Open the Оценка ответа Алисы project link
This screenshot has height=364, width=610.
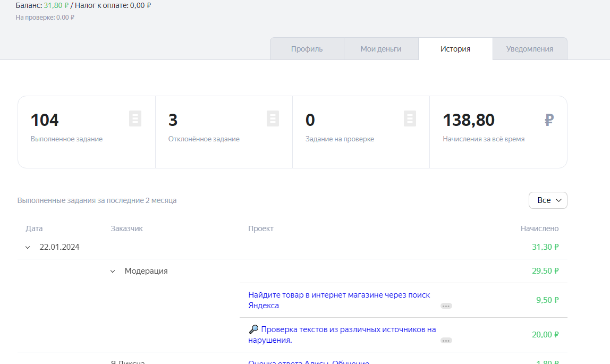pyautogui.click(x=309, y=362)
